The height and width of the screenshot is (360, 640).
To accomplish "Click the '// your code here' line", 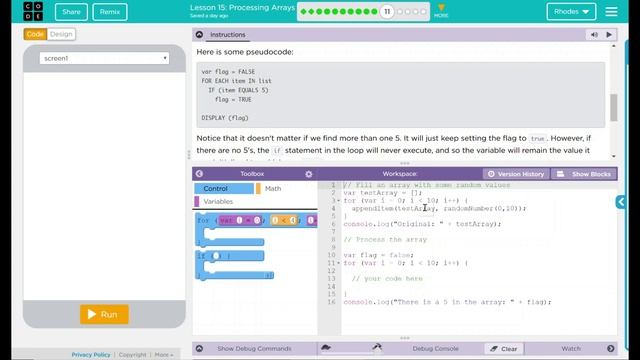I will tap(387, 279).
